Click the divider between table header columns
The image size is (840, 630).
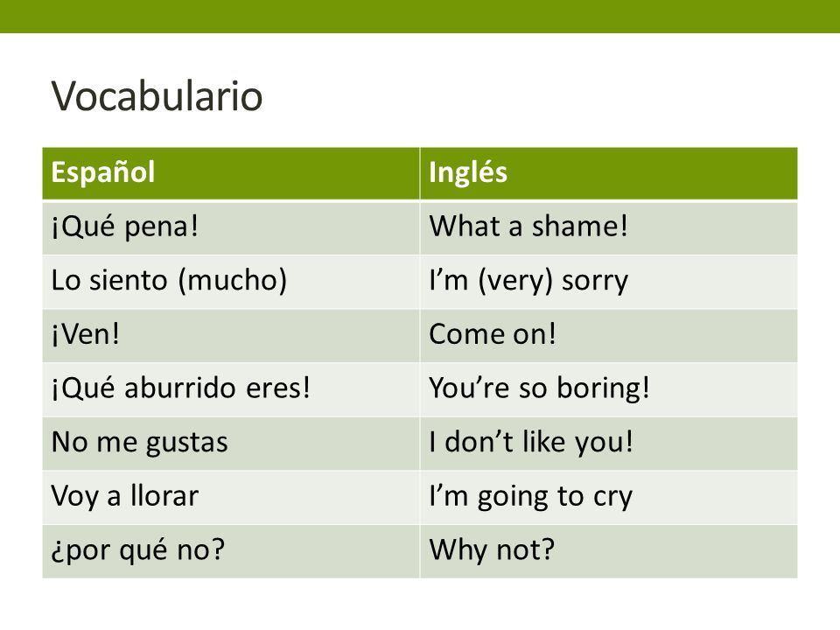click(x=420, y=173)
